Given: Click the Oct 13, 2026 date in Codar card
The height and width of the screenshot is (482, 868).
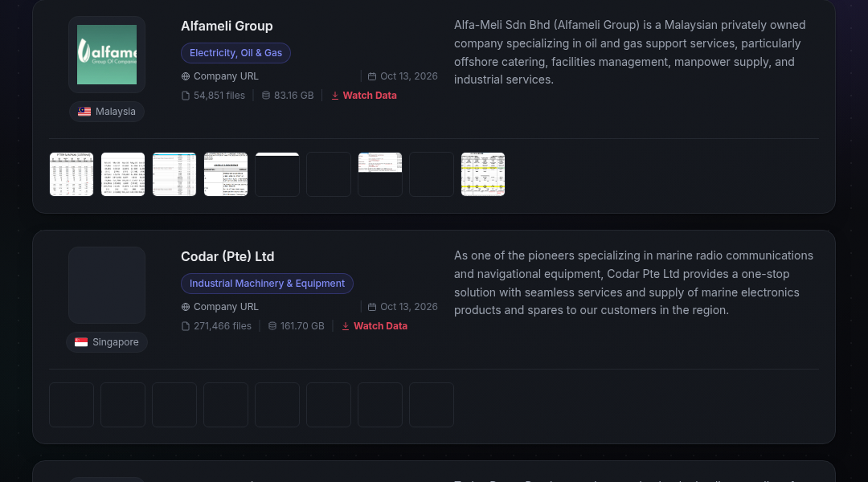Looking at the screenshot, I should [x=409, y=307].
